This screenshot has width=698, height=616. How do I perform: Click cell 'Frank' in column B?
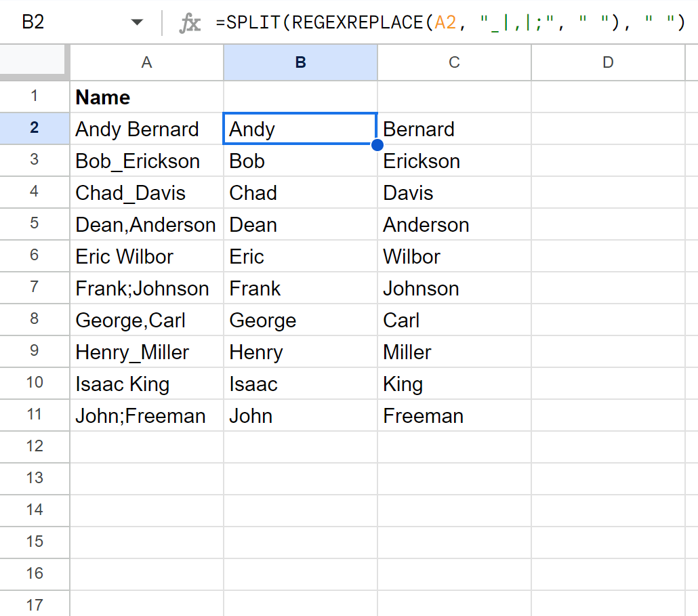tap(300, 288)
